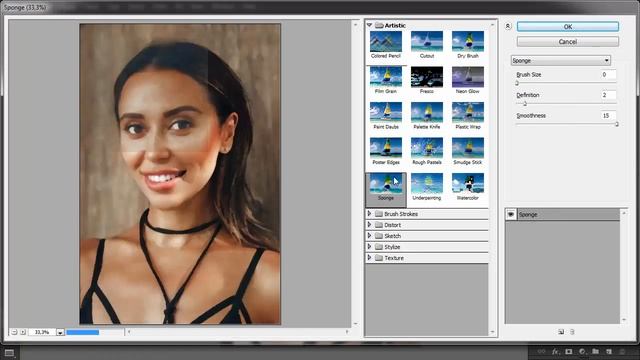The height and width of the screenshot is (360, 640).
Task: Select the Paint Daubs filter thumbnail
Action: 386,112
